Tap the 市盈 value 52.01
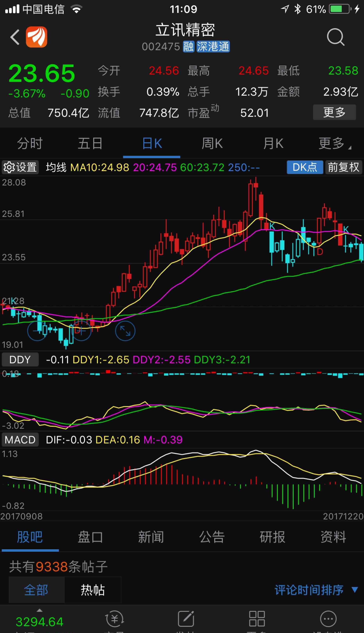The height and width of the screenshot is (633, 364). (x=255, y=113)
